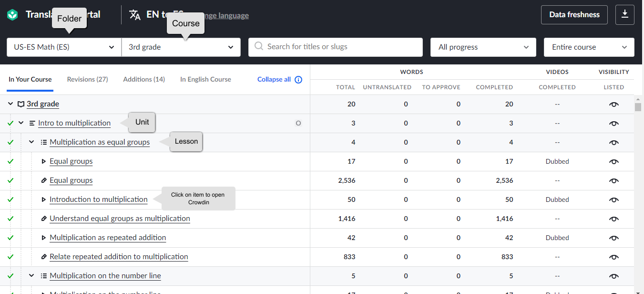The height and width of the screenshot is (294, 644).
Task: Click the circle status icon in Intro to multiplication row
Action: coord(298,123)
